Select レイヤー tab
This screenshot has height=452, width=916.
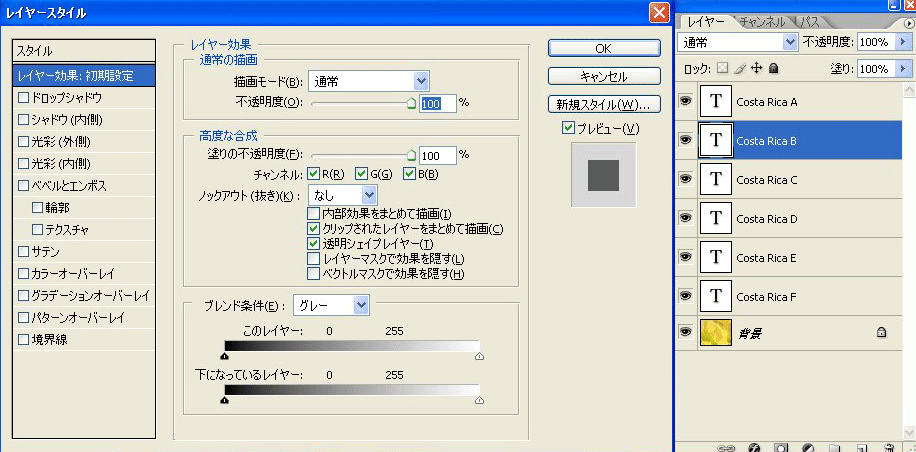coord(706,22)
